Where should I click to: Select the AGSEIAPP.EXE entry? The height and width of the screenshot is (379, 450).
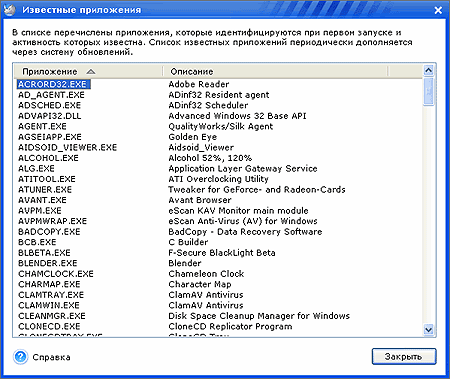pos(50,137)
